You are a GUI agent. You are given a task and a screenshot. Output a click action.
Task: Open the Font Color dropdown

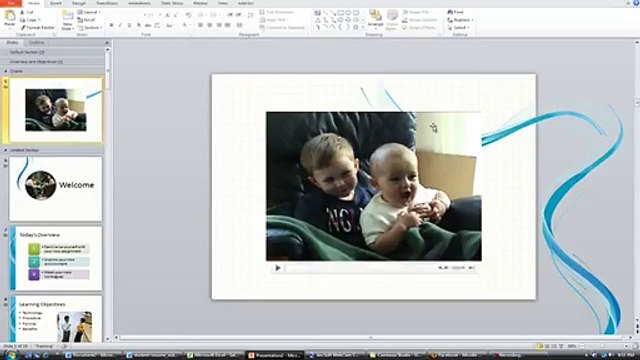pyautogui.click(x=186, y=25)
